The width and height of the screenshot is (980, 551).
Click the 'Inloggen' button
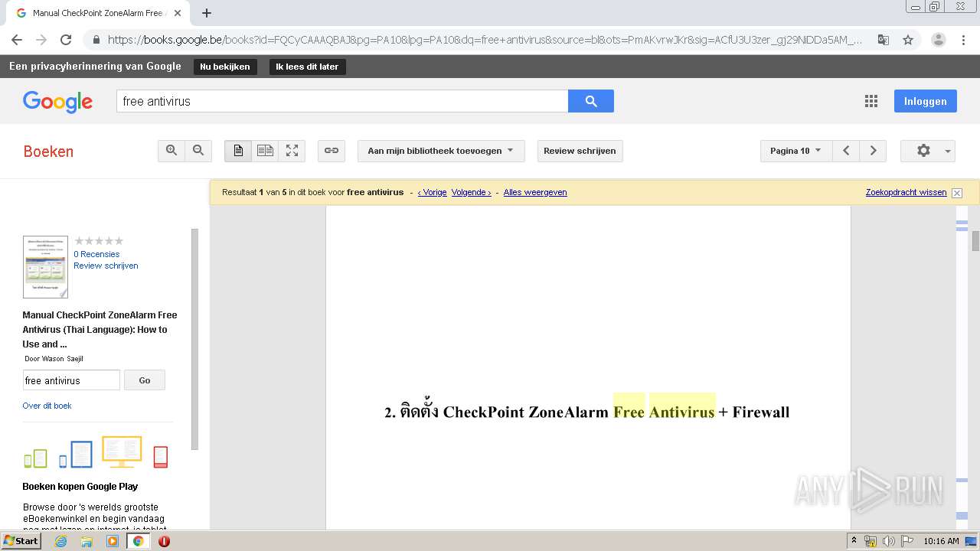click(925, 101)
